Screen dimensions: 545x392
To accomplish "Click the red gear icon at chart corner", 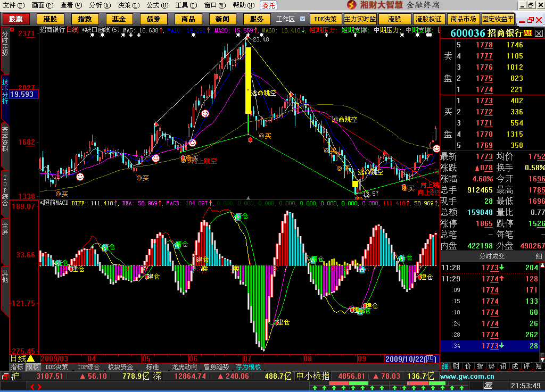I will pyautogui.click(x=13, y=30).
